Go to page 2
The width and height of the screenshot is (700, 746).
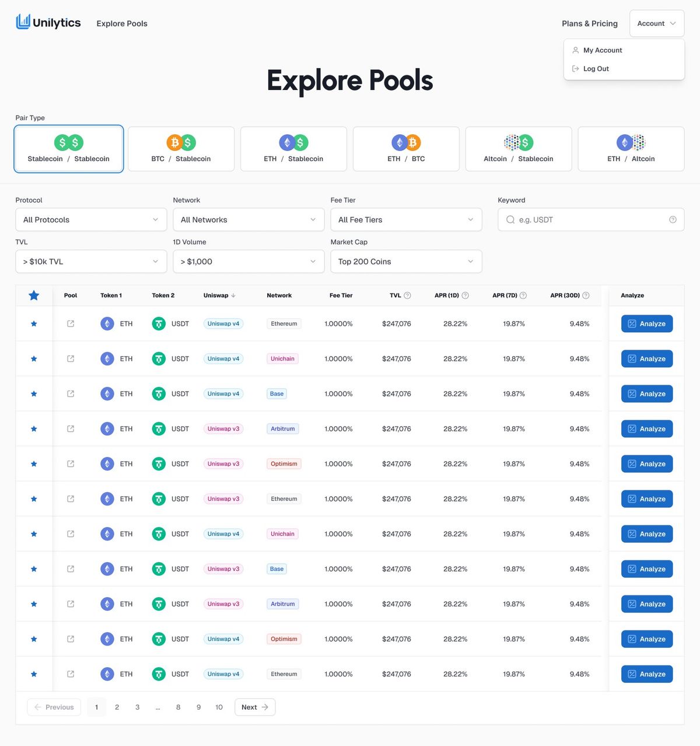[x=117, y=707]
